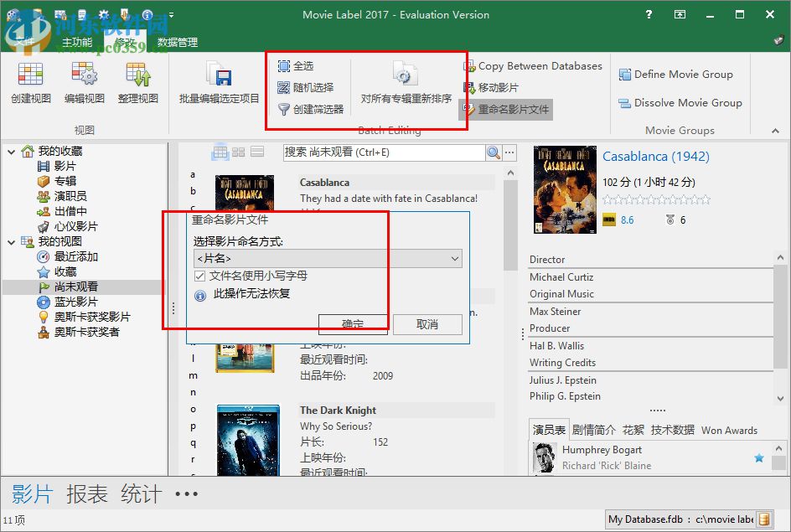The height and width of the screenshot is (532, 791).
Task: Confirm the rename dialog with 确定
Action: click(x=353, y=324)
